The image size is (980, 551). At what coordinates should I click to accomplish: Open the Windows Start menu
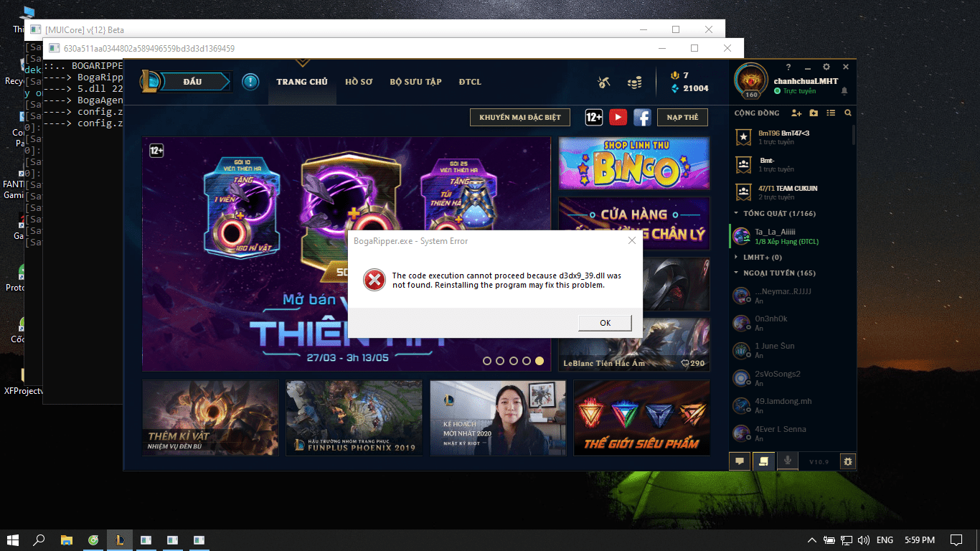(x=13, y=540)
